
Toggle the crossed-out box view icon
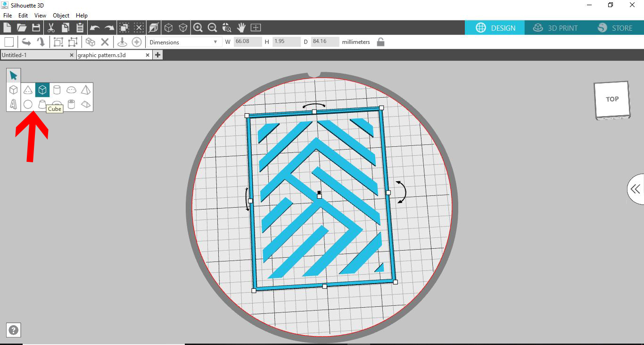pyautogui.click(x=153, y=27)
